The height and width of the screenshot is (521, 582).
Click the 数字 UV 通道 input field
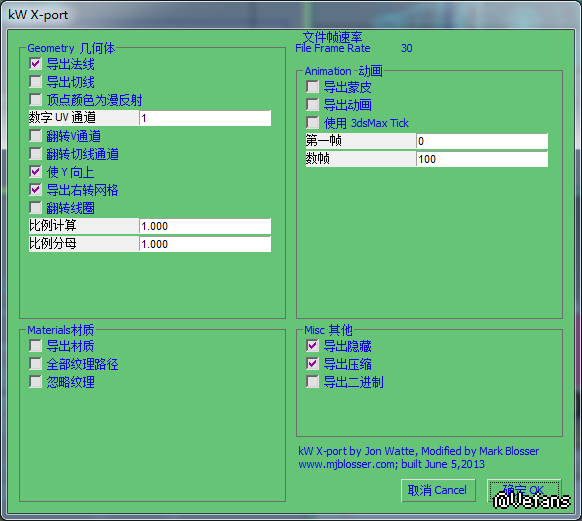[205, 118]
